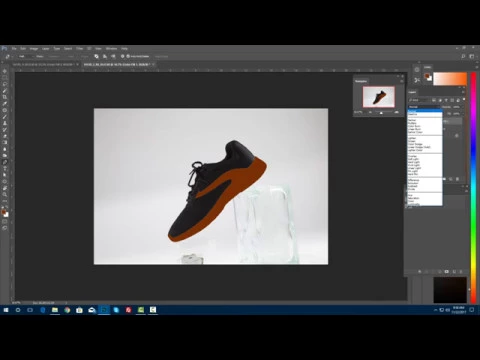
Task: Select the Clone Stamp tool
Action: [5, 123]
